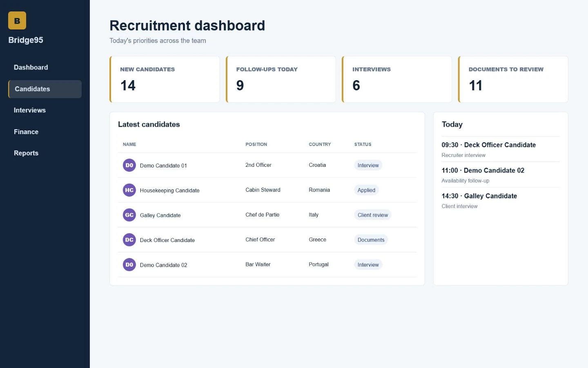The width and height of the screenshot is (588, 368).
Task: Click the "Client interview" note
Action: coord(459,206)
